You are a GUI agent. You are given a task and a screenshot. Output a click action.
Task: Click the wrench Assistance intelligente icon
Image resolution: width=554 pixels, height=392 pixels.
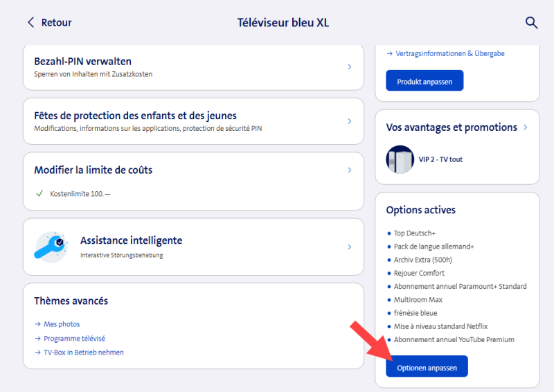(x=51, y=246)
